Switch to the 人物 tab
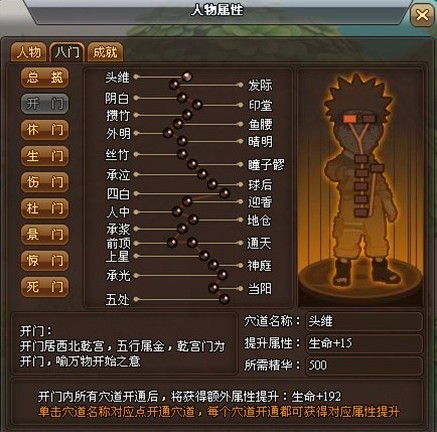437x432 pixels. click(x=29, y=52)
